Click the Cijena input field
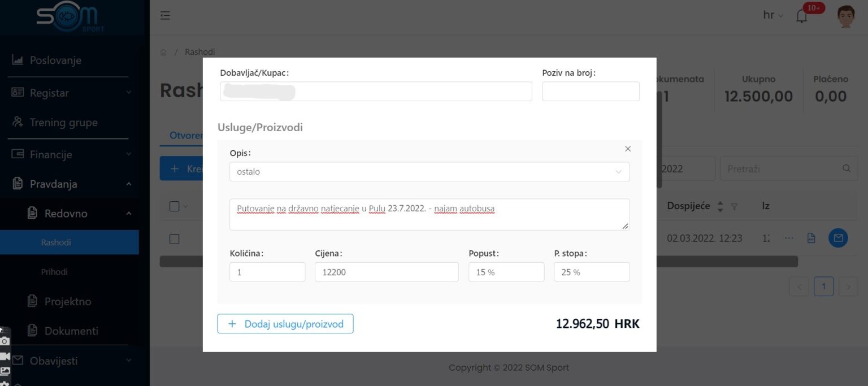 [x=386, y=272]
